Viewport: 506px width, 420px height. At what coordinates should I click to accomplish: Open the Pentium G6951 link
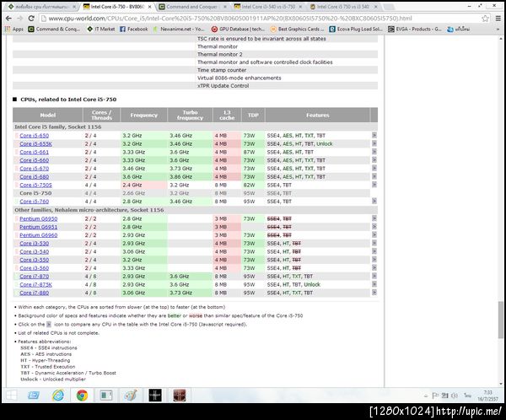(x=39, y=227)
